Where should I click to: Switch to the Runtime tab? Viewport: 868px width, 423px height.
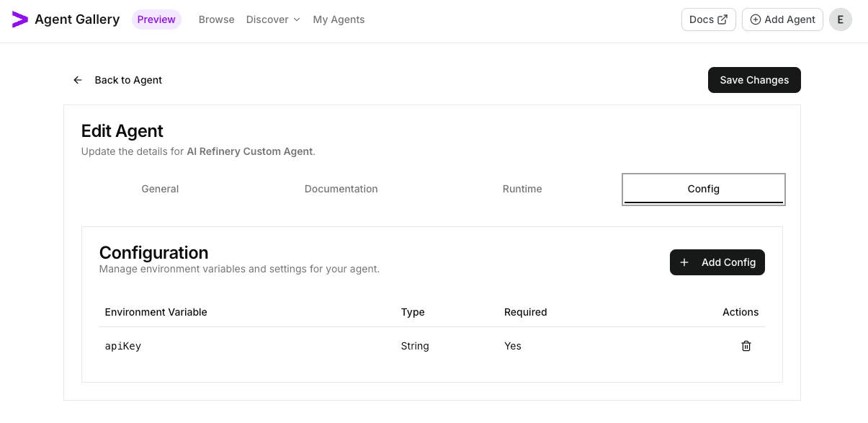(x=522, y=189)
